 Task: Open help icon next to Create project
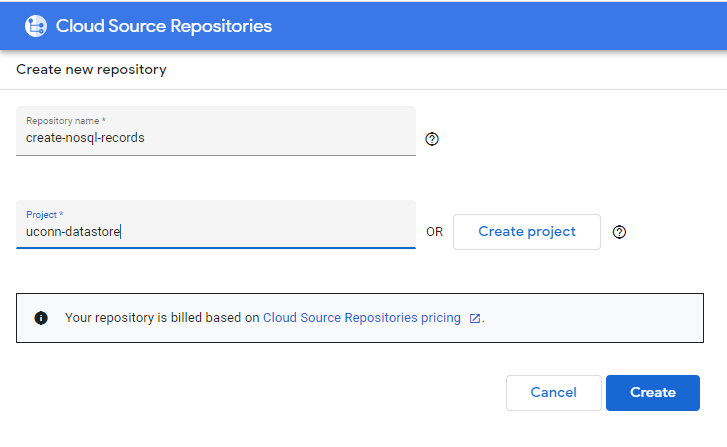[619, 232]
